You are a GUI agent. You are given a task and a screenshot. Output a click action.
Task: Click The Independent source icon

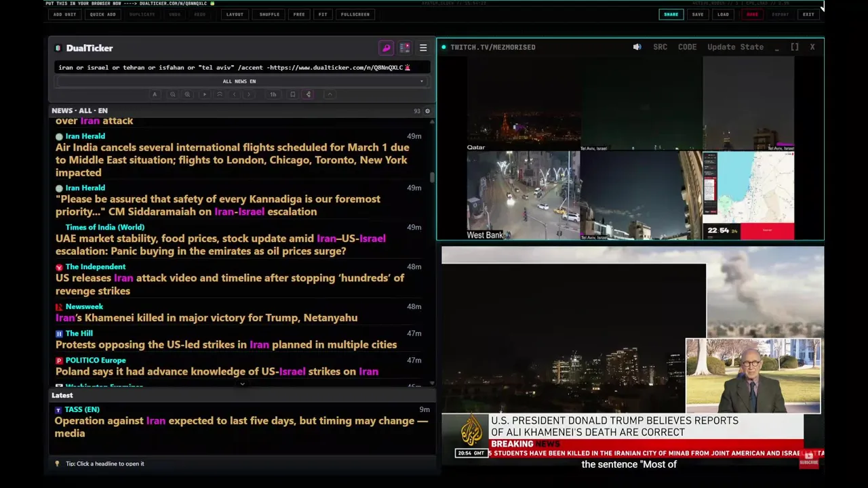pyautogui.click(x=59, y=267)
